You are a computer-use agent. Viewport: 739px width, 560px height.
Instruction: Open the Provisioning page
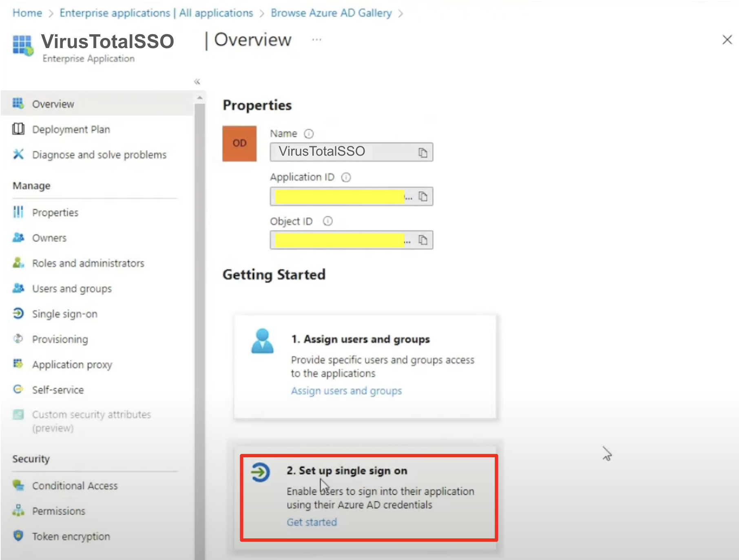(60, 339)
